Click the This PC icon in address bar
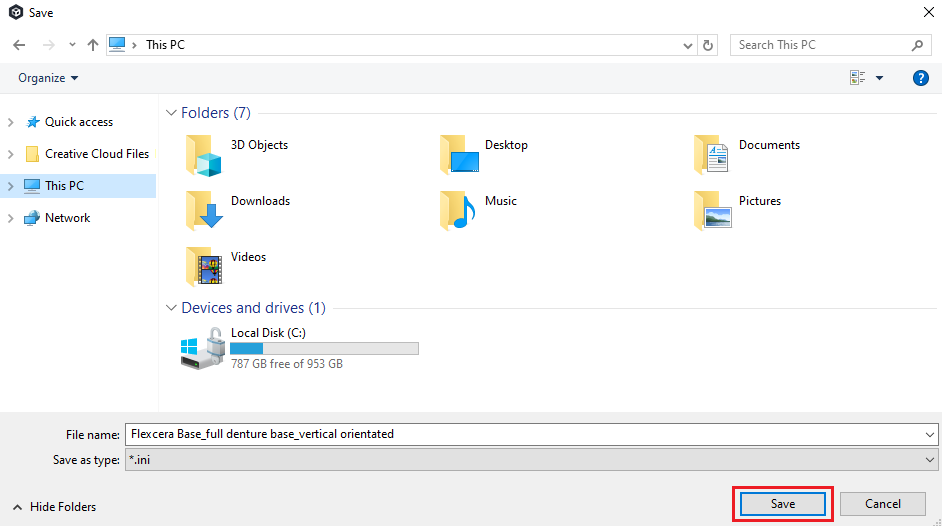The image size is (942, 526). [x=117, y=44]
